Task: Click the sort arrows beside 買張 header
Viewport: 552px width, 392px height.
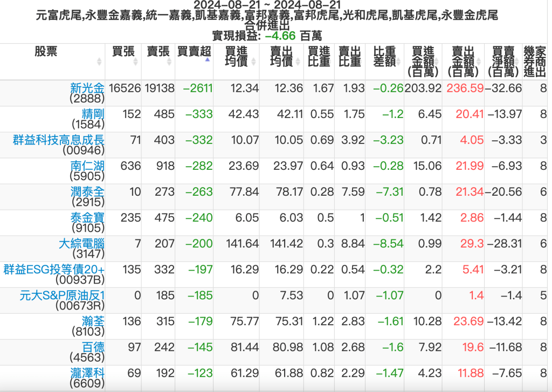Action: (136, 61)
